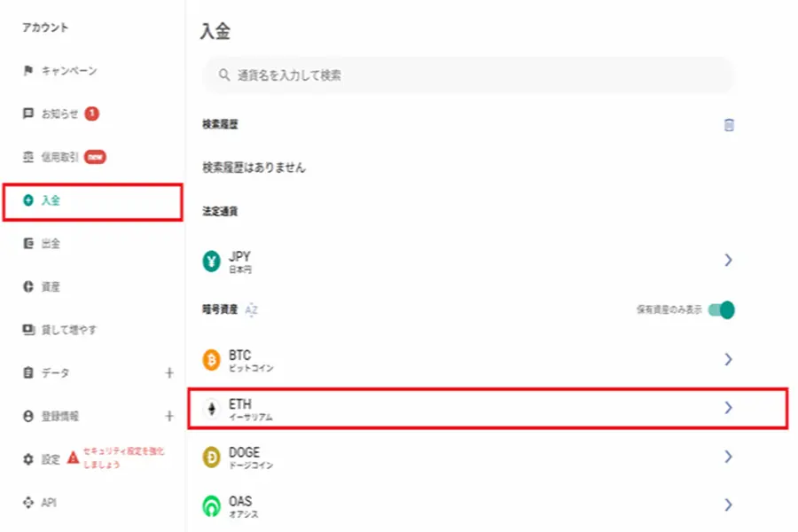Select the API sidebar icon
This screenshot has height=532, width=798.
28,501
